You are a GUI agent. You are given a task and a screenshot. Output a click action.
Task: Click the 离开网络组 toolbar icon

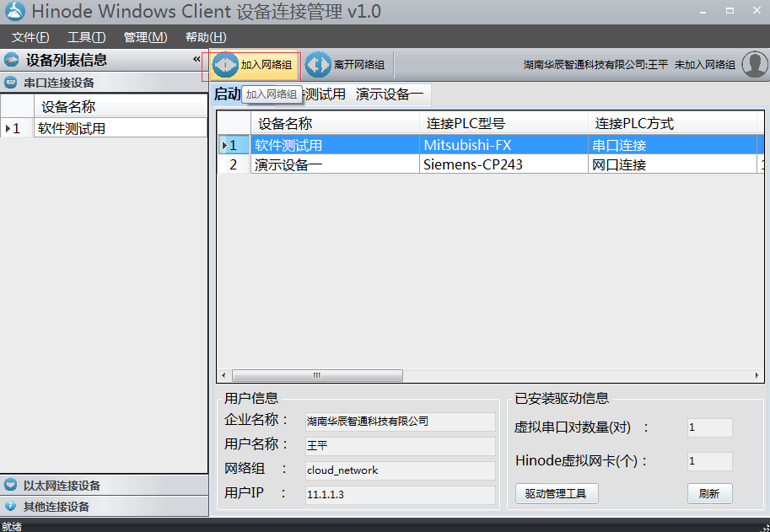pyautogui.click(x=318, y=64)
